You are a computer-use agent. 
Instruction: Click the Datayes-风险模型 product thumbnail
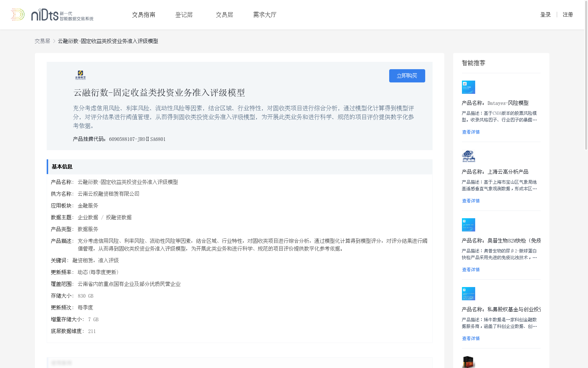tap(469, 87)
